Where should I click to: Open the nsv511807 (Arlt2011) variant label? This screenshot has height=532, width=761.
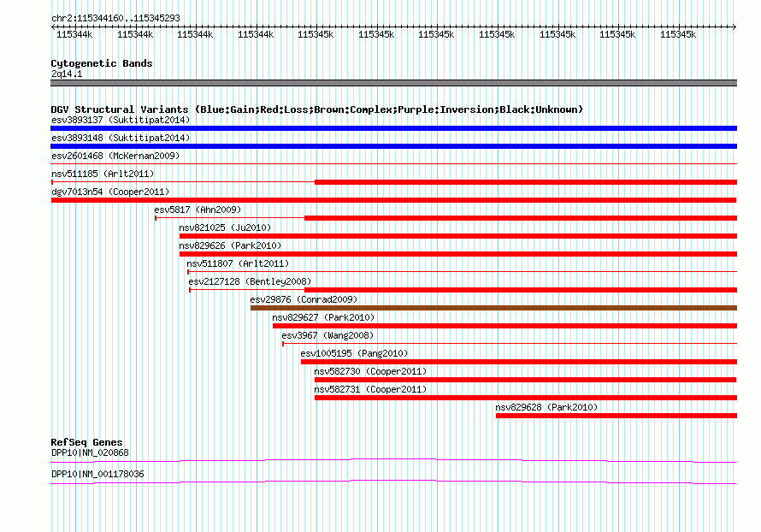coord(238,263)
